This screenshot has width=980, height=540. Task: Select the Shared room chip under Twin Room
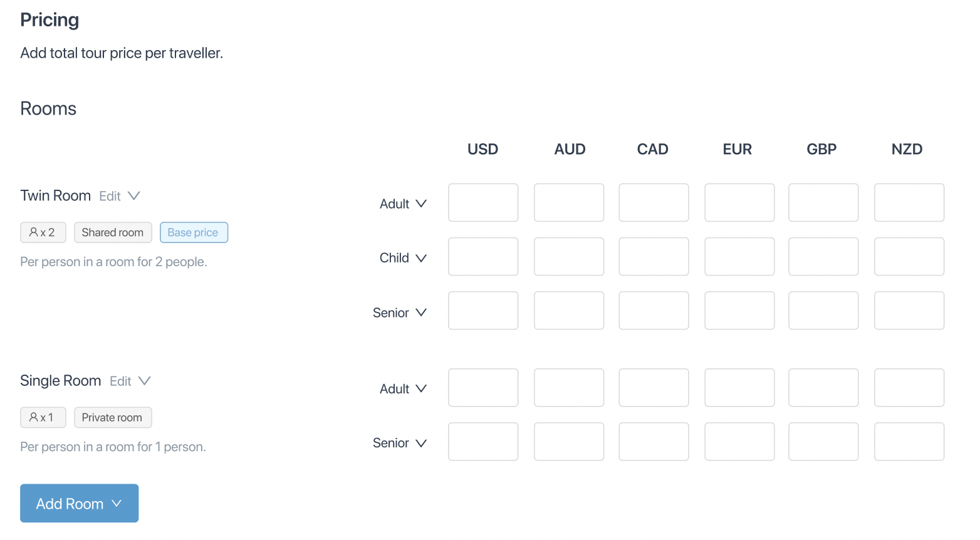click(113, 232)
